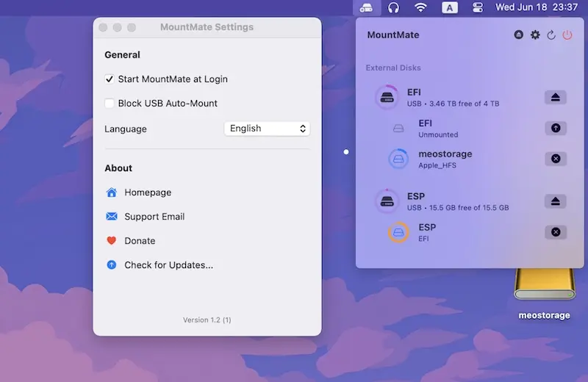Unmount the ESP EFI partition

[556, 232]
